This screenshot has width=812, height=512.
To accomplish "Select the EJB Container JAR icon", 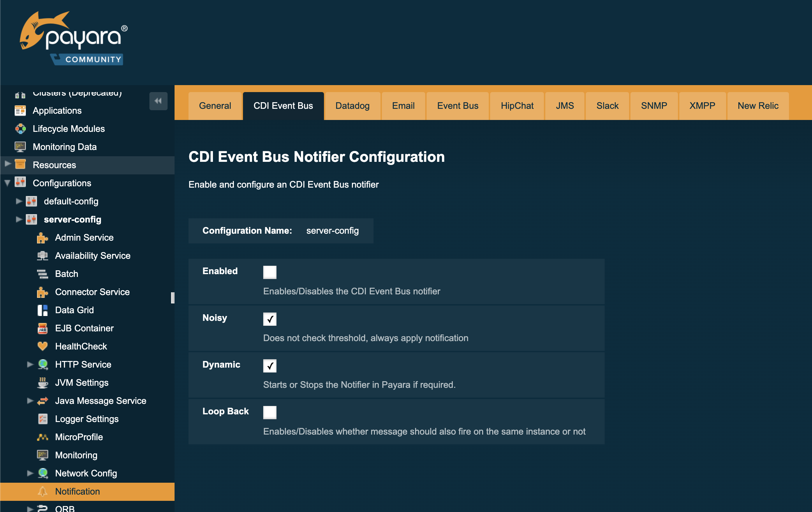I will coord(43,328).
